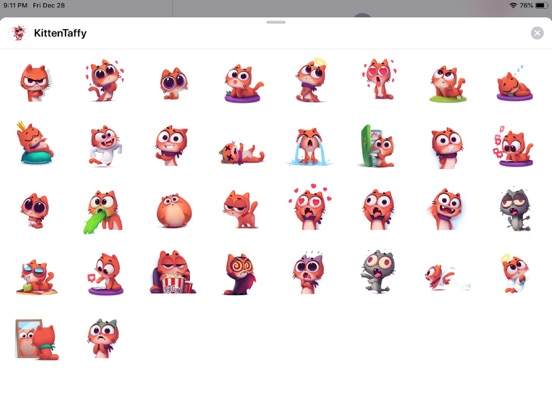Pick the gray zombie kitten sticker
This screenshot has width=552, height=414.
[x=377, y=272]
